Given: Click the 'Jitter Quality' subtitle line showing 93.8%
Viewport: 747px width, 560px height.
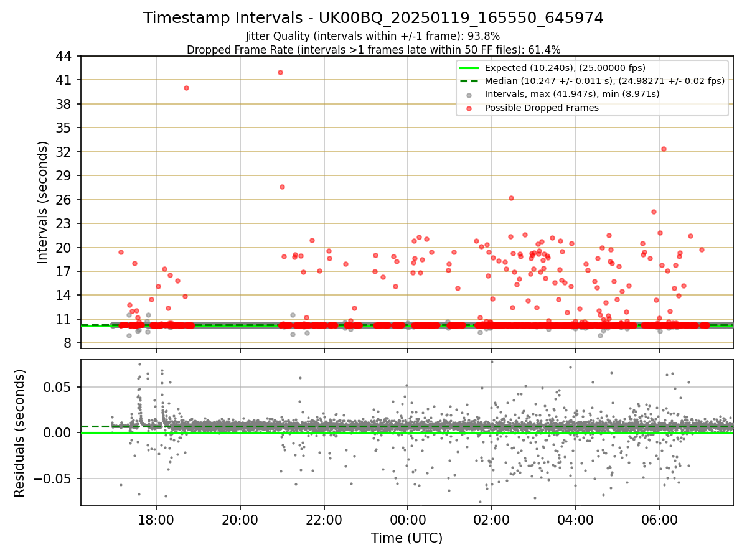Looking at the screenshot, I should pyautogui.click(x=373, y=36).
